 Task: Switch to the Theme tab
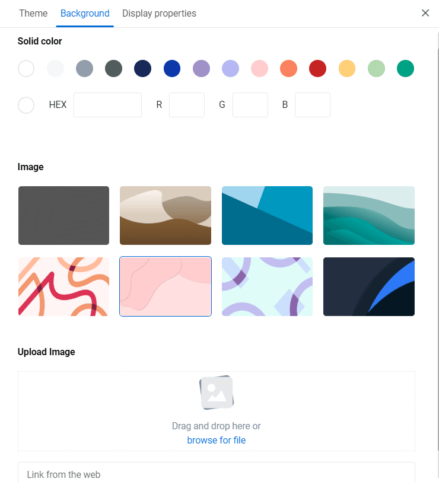coord(33,13)
